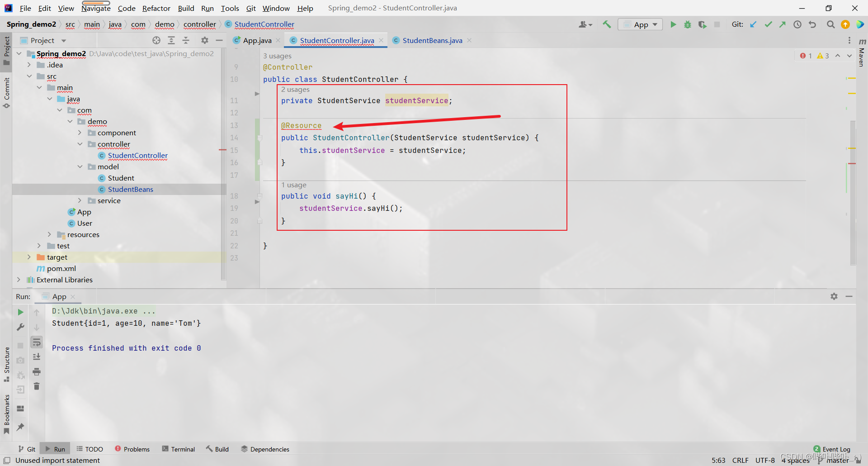
Task: Toggle Bookmarks side tool window
Action: 6,414
